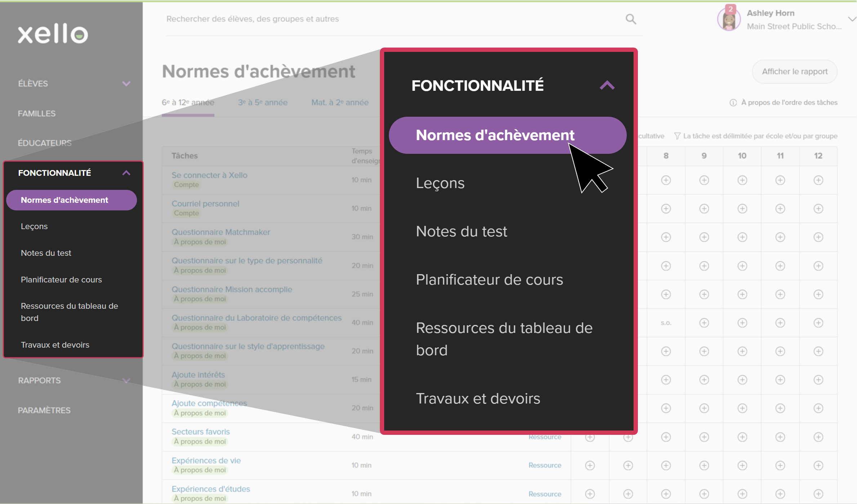Open FAMILLES in the sidebar

click(37, 113)
